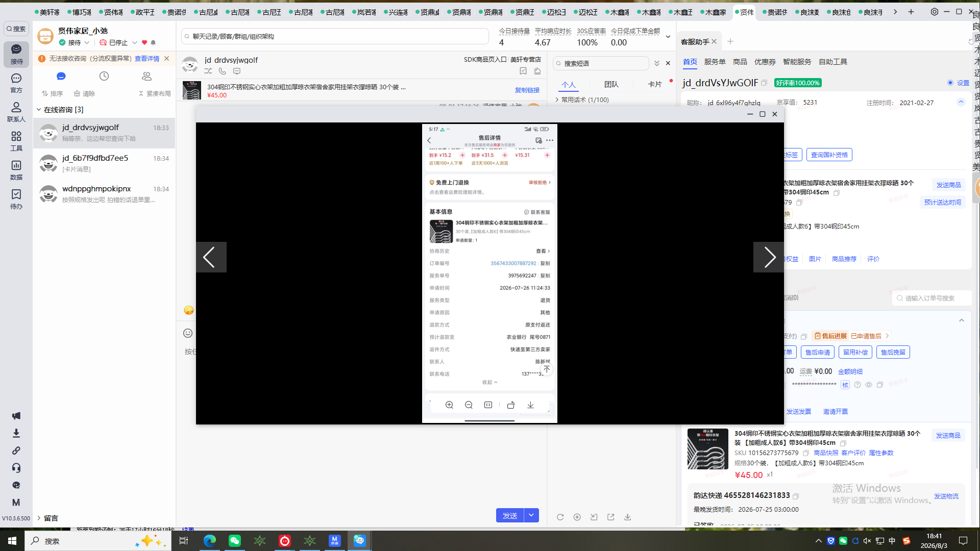Viewport: 980px width, 551px height.
Task: Copy the 韵达快递 tracking number
Action: (x=796, y=496)
